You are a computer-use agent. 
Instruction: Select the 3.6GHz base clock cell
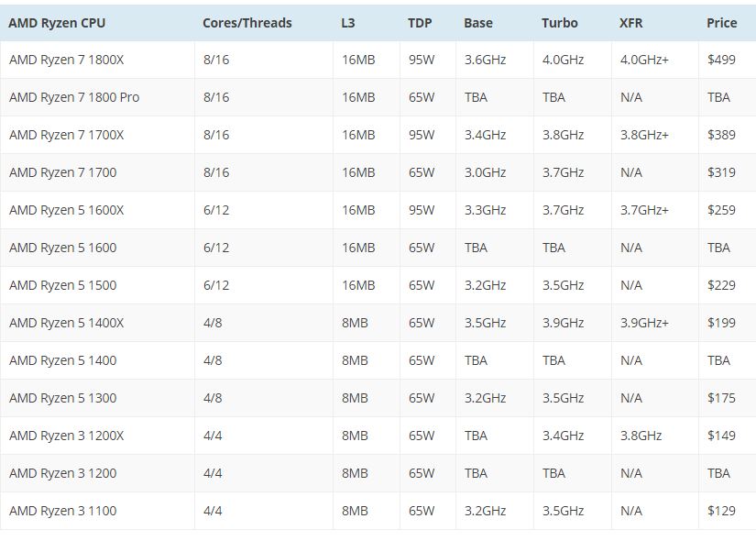click(x=485, y=60)
